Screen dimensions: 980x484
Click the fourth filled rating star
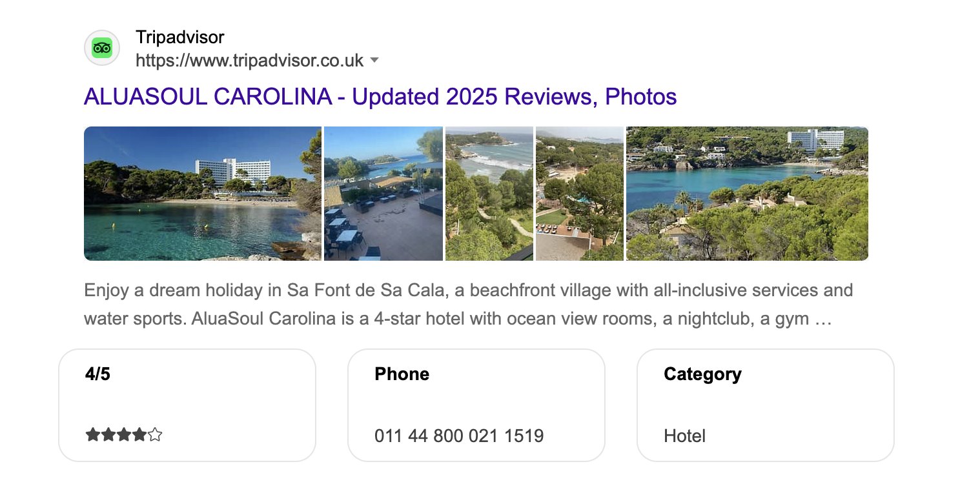pyautogui.click(x=139, y=435)
